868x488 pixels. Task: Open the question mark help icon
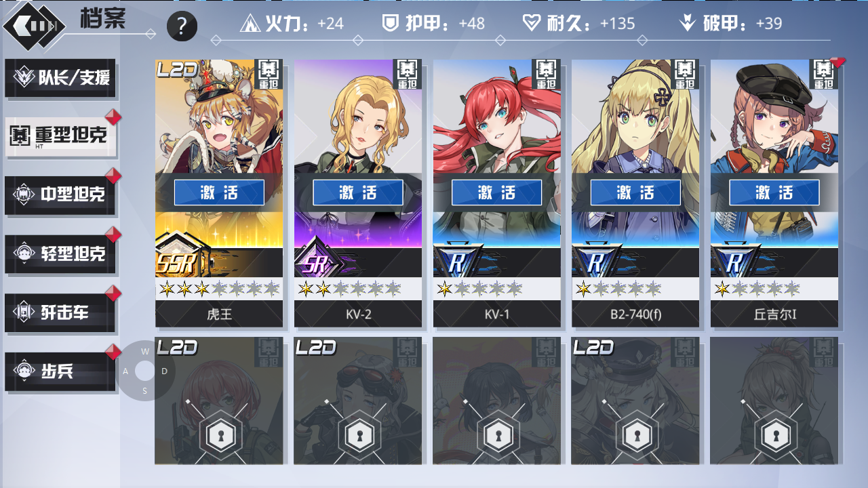(182, 26)
